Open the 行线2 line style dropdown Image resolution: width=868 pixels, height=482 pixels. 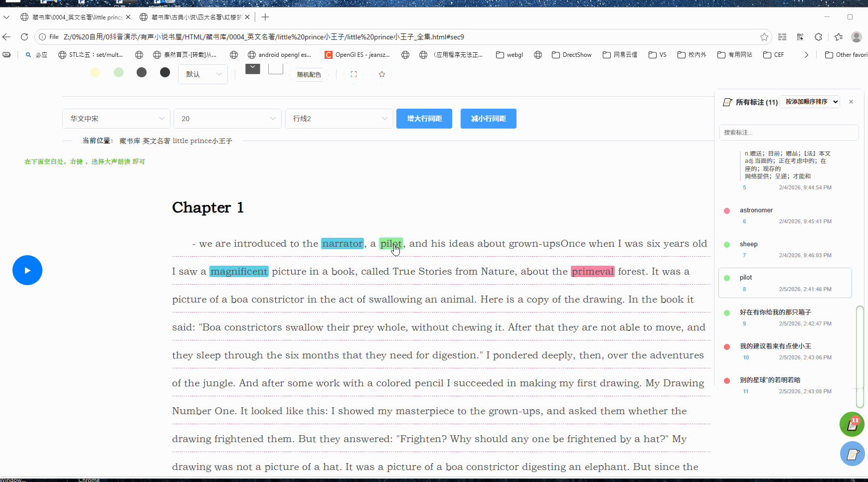click(340, 119)
